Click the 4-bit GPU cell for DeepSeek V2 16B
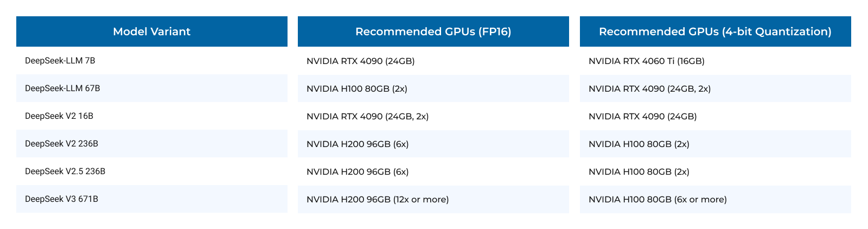 (x=642, y=117)
